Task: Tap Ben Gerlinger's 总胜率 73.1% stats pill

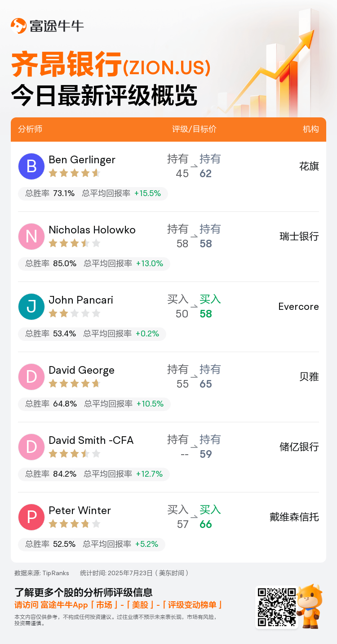Action: point(93,193)
